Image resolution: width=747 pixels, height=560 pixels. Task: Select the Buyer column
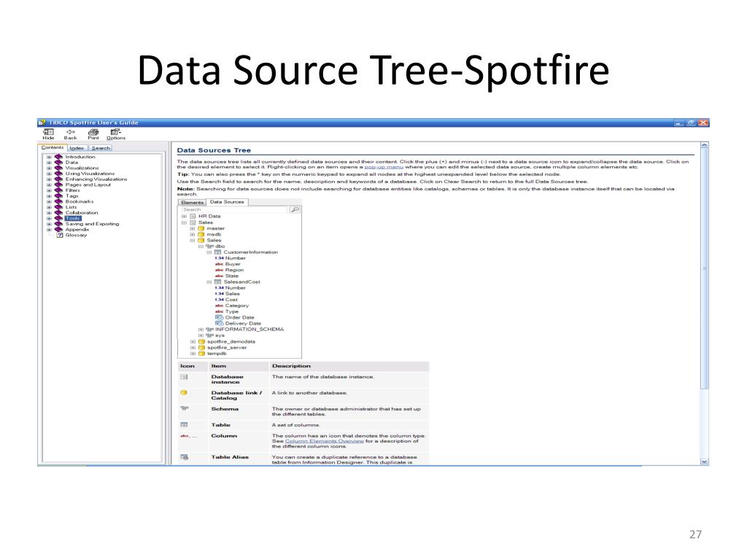[233, 264]
